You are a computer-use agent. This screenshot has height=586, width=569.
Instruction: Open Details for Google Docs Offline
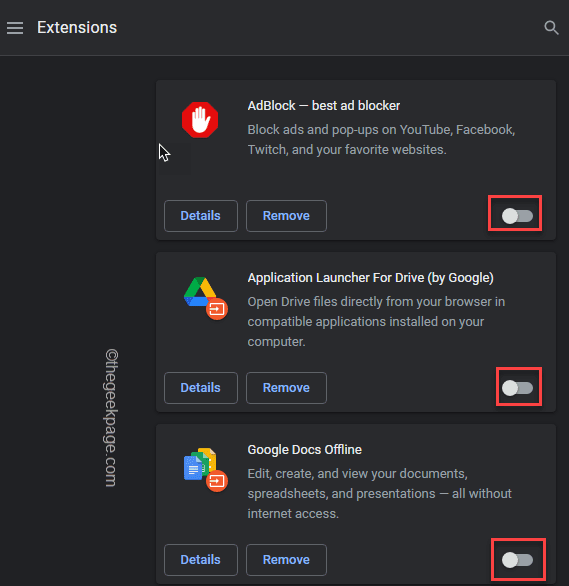[x=201, y=560]
